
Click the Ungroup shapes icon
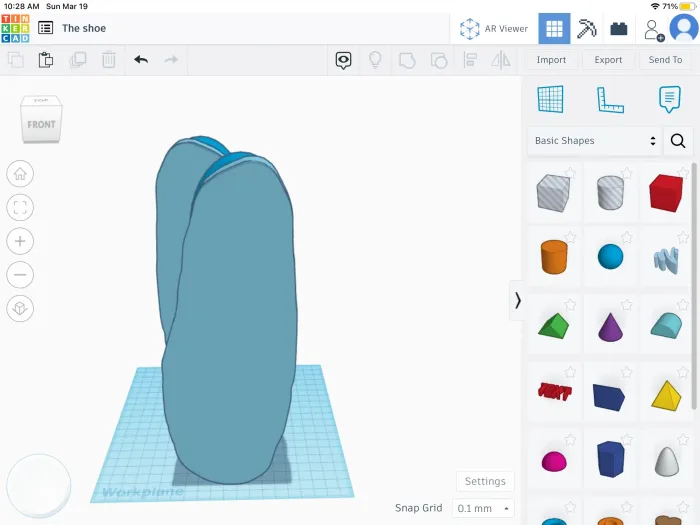coord(439,60)
